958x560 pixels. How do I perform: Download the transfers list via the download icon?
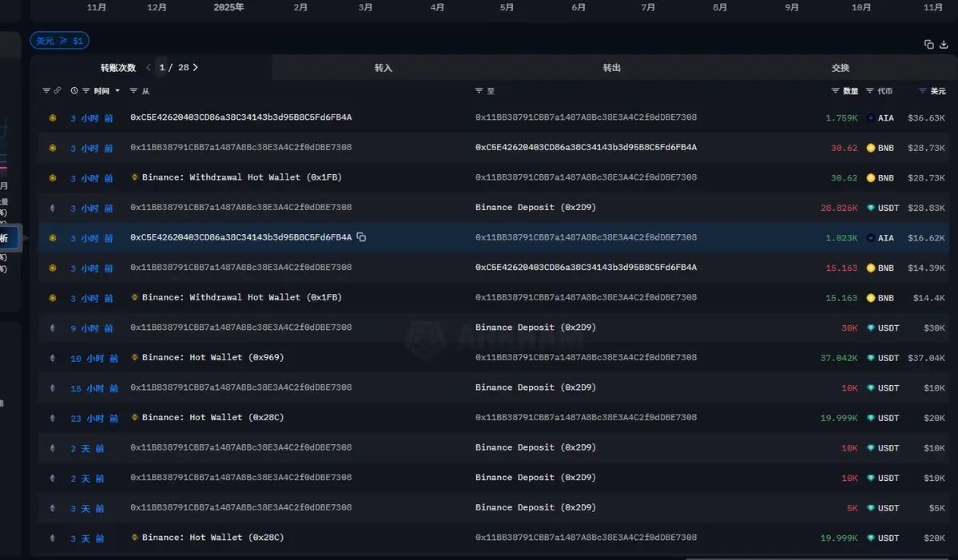944,44
